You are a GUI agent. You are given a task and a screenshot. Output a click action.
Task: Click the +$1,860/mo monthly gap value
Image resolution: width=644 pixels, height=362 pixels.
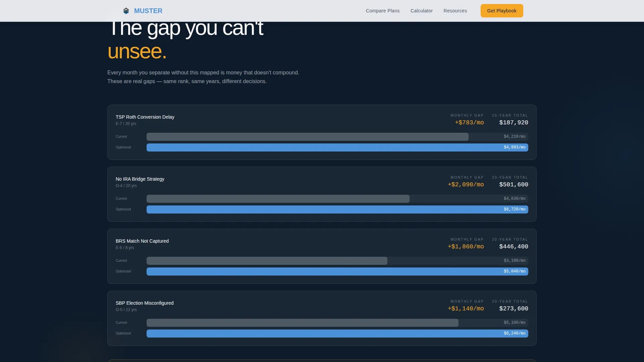point(466,247)
